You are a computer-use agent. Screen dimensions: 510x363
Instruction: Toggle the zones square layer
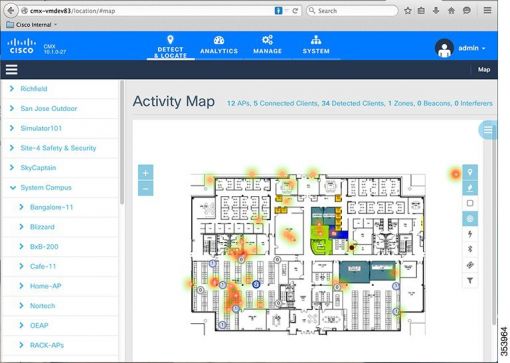pos(470,203)
